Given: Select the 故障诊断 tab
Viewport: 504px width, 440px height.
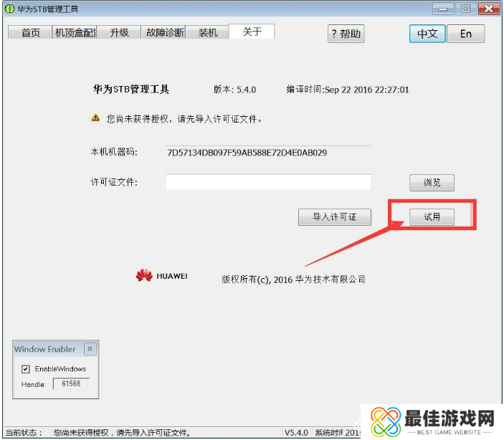Looking at the screenshot, I should [164, 33].
